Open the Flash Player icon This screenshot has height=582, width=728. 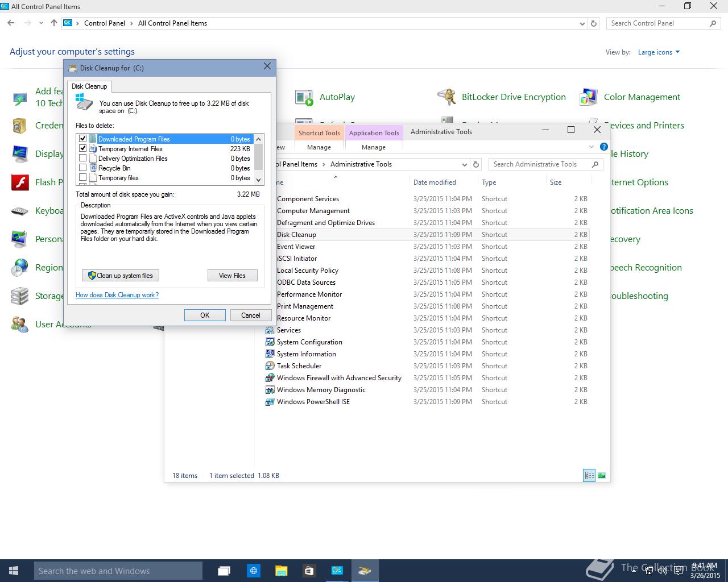pos(20,182)
